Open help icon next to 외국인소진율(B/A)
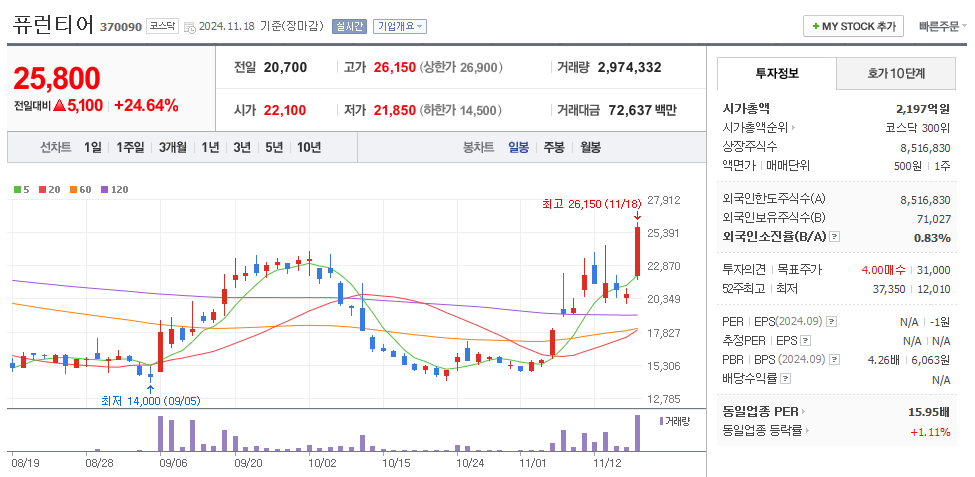 click(835, 237)
